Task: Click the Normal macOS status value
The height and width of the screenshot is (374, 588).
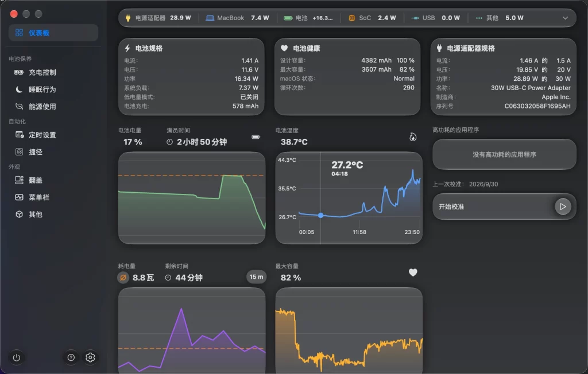Action: pos(404,79)
